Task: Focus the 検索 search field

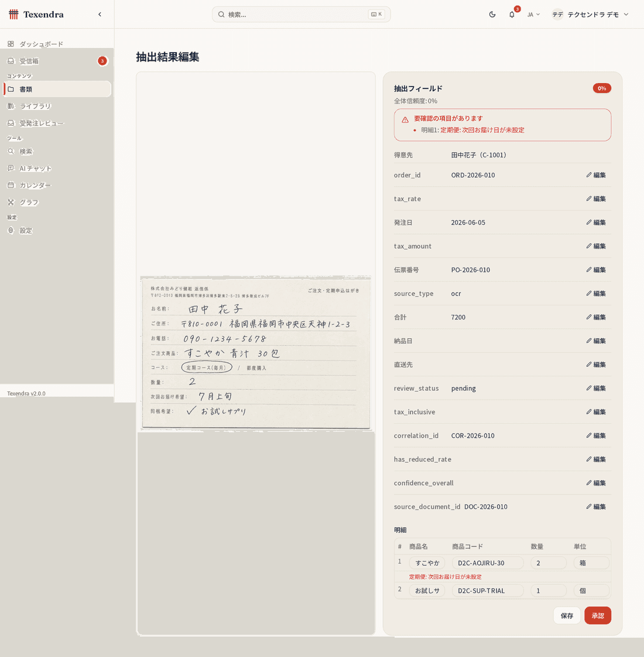Action: click(301, 14)
